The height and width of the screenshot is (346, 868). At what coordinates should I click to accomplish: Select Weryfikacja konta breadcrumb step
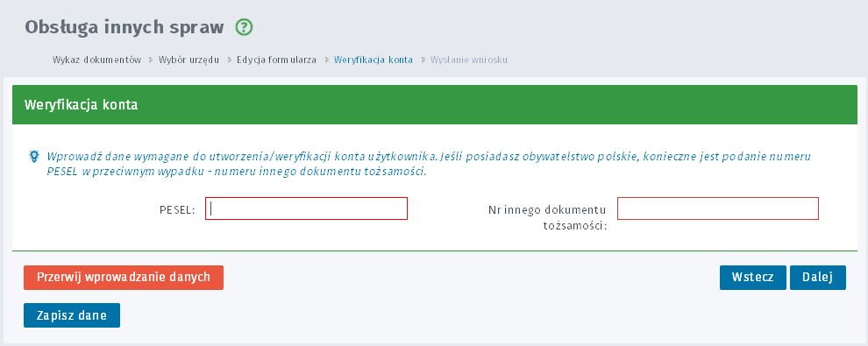point(374,60)
